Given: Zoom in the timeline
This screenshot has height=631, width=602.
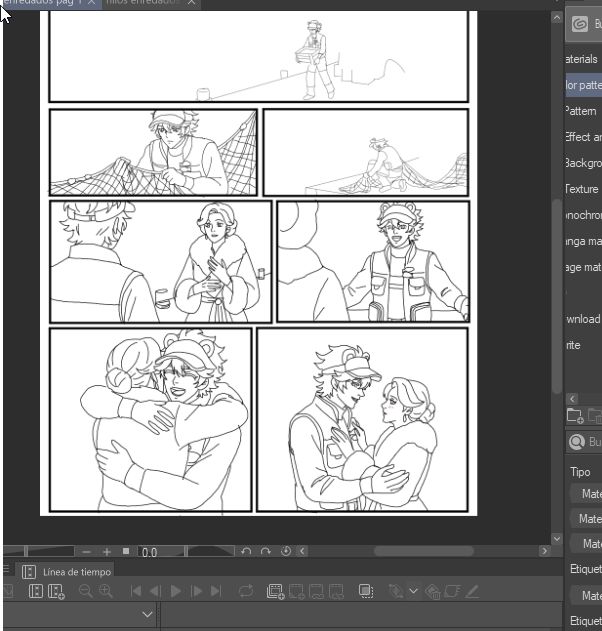Looking at the screenshot, I should coord(106,591).
